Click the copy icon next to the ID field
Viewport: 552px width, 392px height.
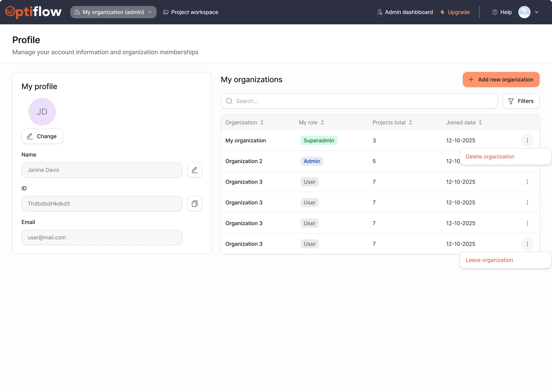194,204
